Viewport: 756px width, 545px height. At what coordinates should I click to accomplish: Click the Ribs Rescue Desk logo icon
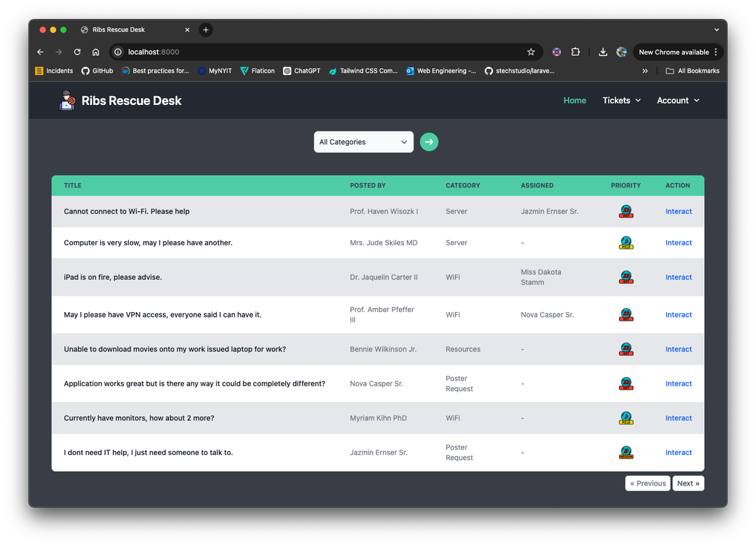point(67,99)
